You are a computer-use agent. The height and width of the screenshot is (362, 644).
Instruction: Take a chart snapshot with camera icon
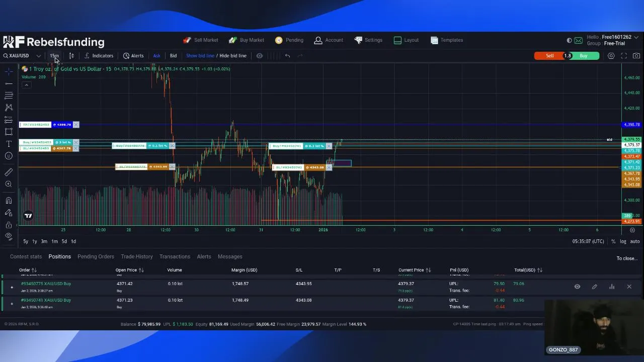(x=636, y=56)
